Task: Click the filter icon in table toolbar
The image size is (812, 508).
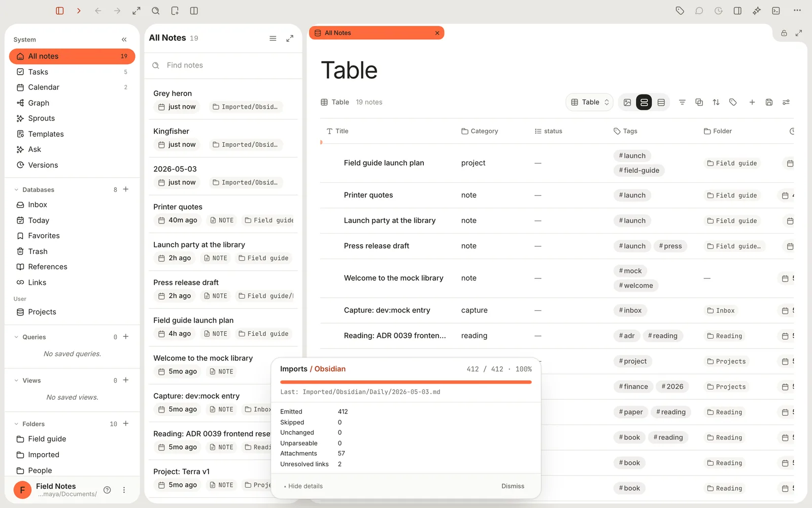Action: [682, 102]
